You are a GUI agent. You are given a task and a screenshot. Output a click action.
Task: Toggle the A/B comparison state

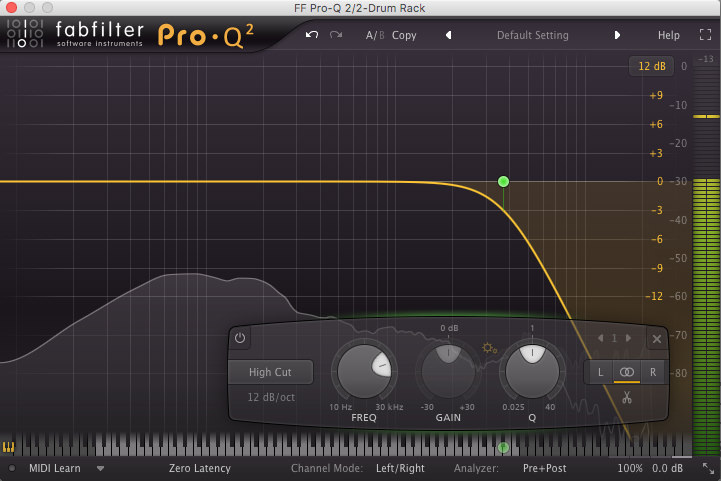coord(375,35)
